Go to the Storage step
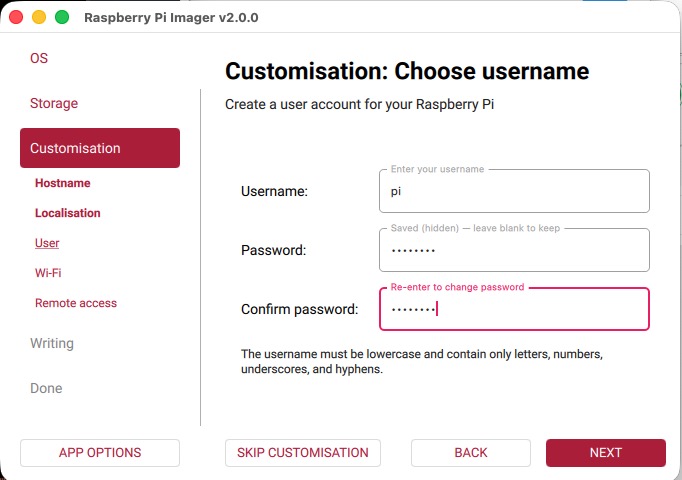This screenshot has width=682, height=480. tap(54, 103)
